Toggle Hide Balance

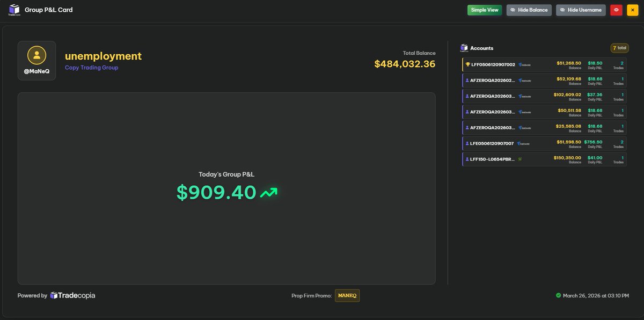click(529, 10)
